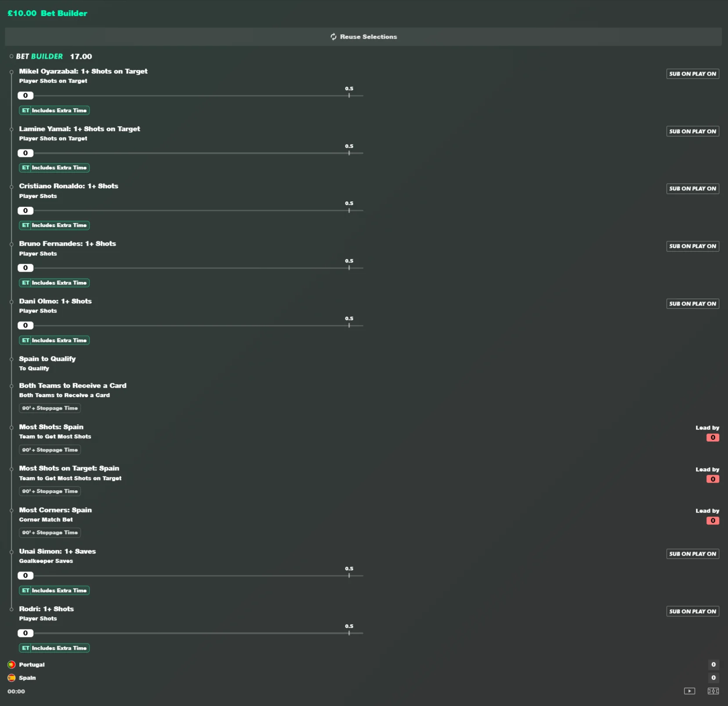This screenshot has height=706, width=728.
Task: Click Lamine Yamal shots on target progress slider
Action: (190, 153)
